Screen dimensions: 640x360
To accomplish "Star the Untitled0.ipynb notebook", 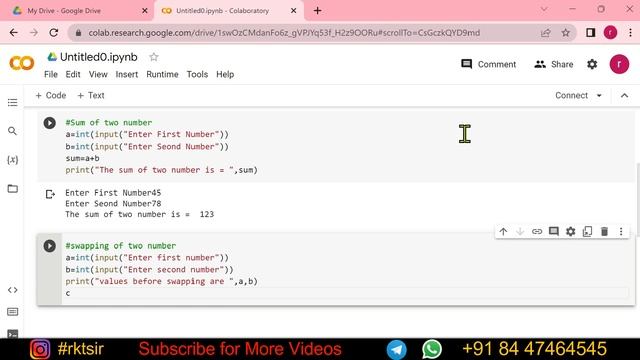I will pos(153,57).
